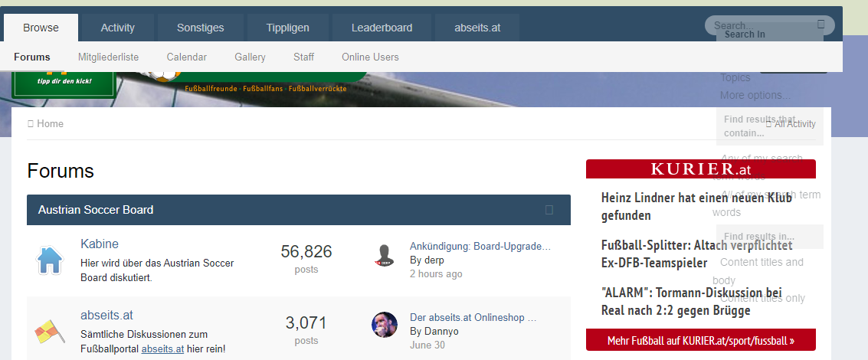This screenshot has height=360, width=868.
Task: Collapse the Austrian Soccer Board category
Action: coord(549,210)
